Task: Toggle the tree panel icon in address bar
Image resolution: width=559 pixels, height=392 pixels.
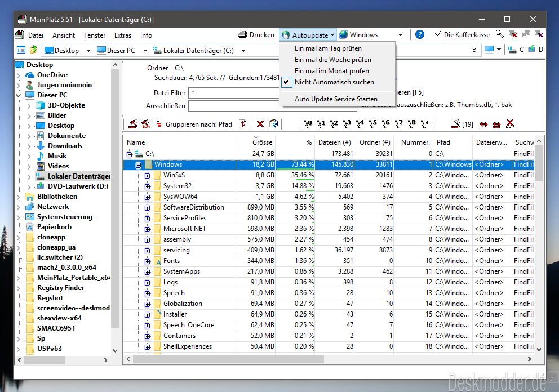Action: pos(21,50)
